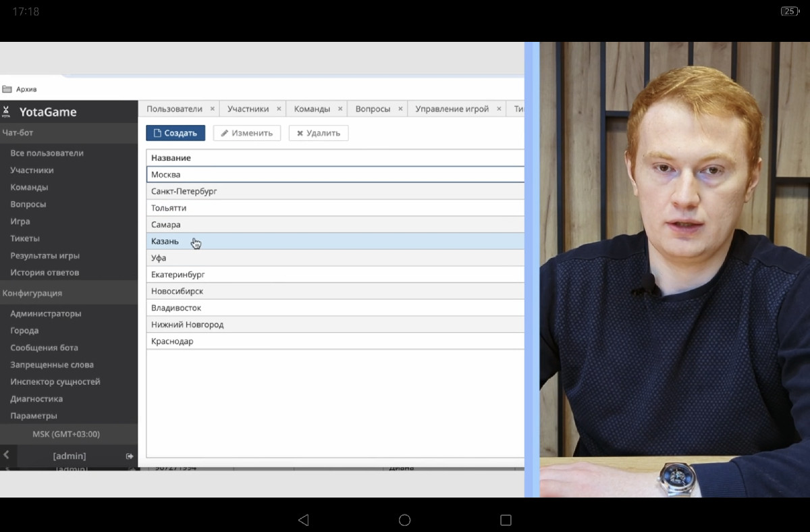Open Диагностика in the sidebar
This screenshot has height=532, width=810.
pos(36,399)
